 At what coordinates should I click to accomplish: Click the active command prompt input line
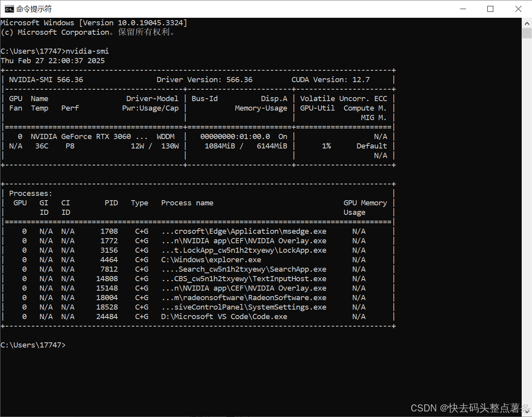pos(34,345)
